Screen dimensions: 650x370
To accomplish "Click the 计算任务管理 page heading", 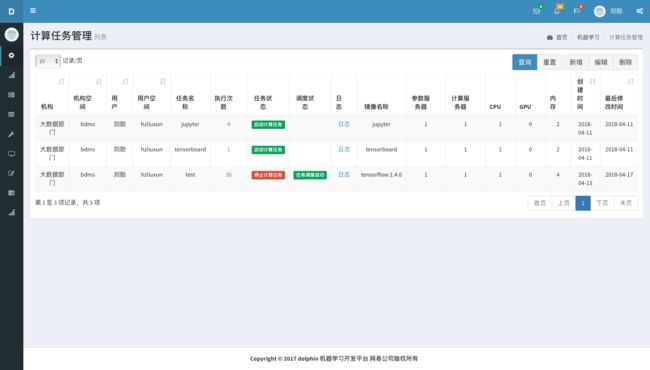I will click(x=61, y=36).
